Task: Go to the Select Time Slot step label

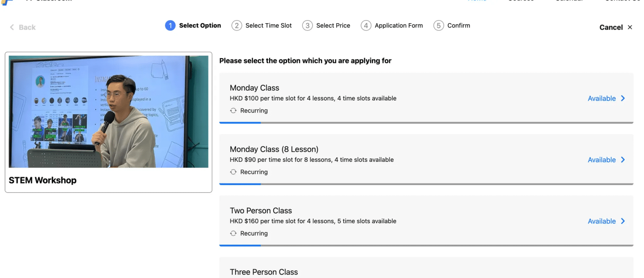Action: coord(268,25)
